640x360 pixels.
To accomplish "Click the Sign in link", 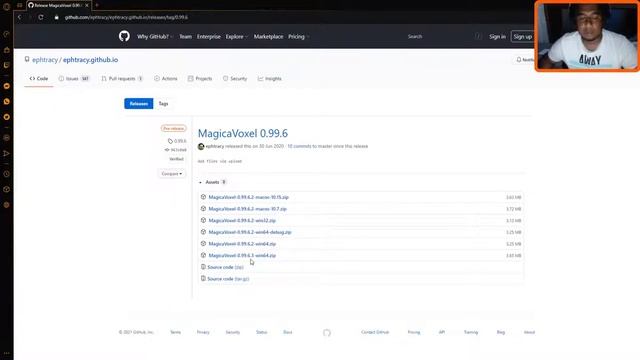I will click(497, 37).
